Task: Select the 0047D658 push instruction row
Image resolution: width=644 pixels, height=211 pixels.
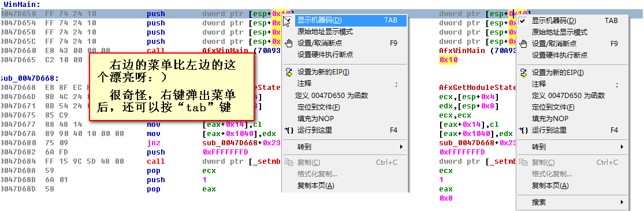Action: point(142,32)
